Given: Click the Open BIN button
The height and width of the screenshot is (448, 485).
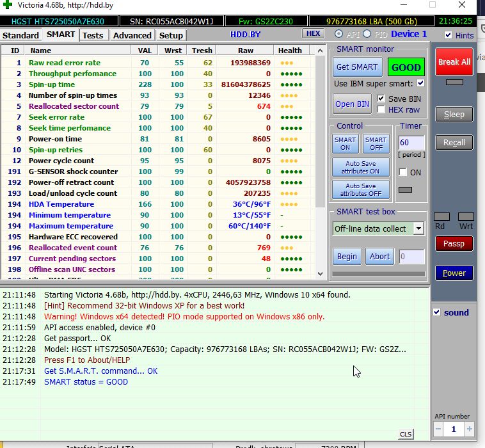Looking at the screenshot, I should (352, 104).
